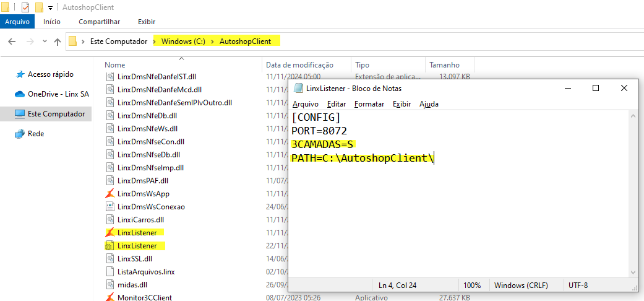644x301 pixels.
Task: Select midas.dll file icon
Action: (x=109, y=284)
